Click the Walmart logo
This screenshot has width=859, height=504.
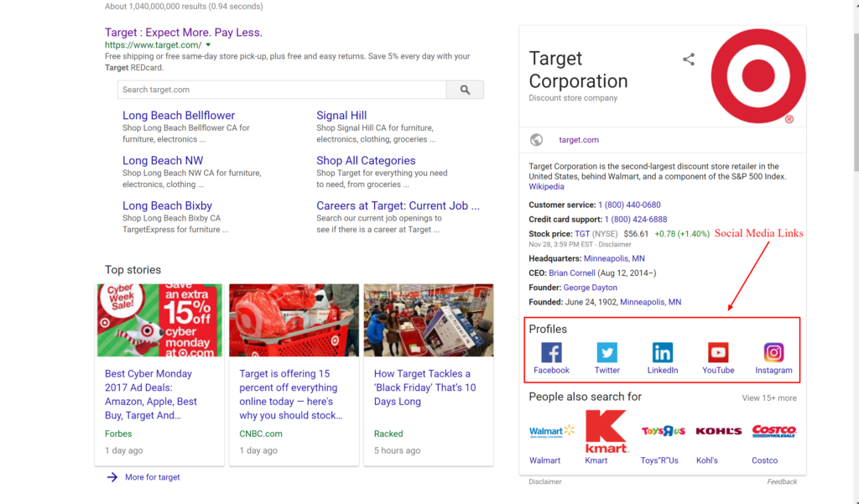[552, 432]
